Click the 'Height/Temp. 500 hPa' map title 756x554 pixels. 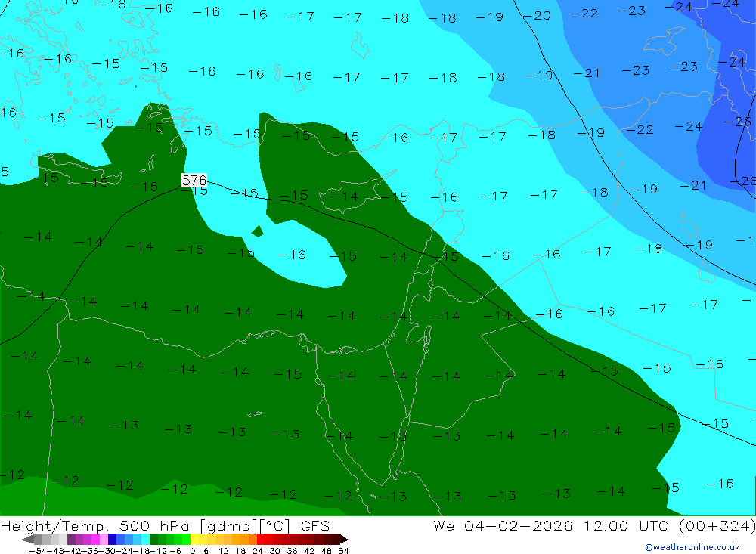97,525
